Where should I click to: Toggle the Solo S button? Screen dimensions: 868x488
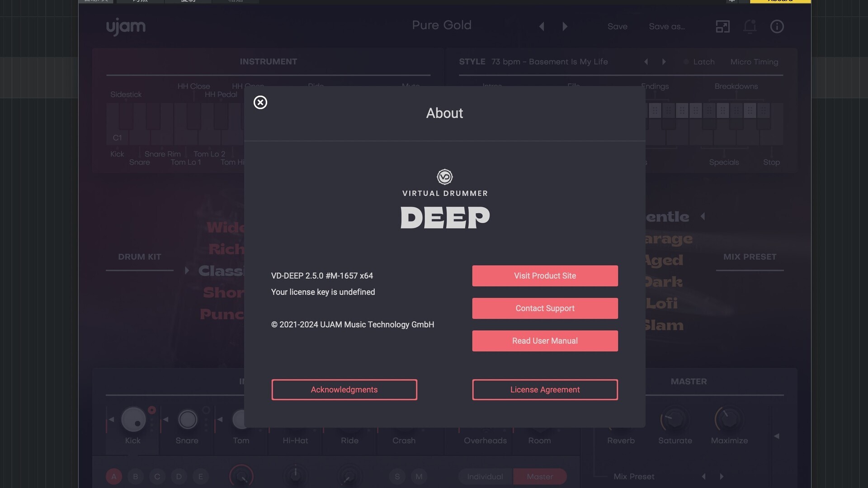[397, 476]
